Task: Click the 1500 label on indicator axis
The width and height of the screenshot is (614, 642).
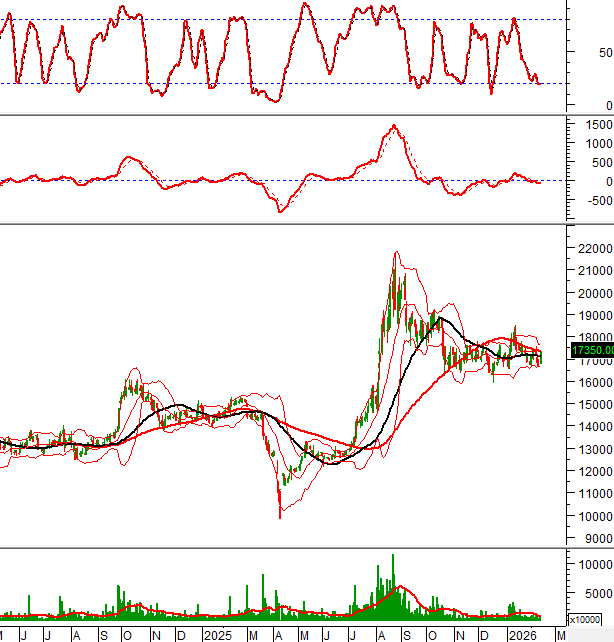Action: tap(598, 124)
